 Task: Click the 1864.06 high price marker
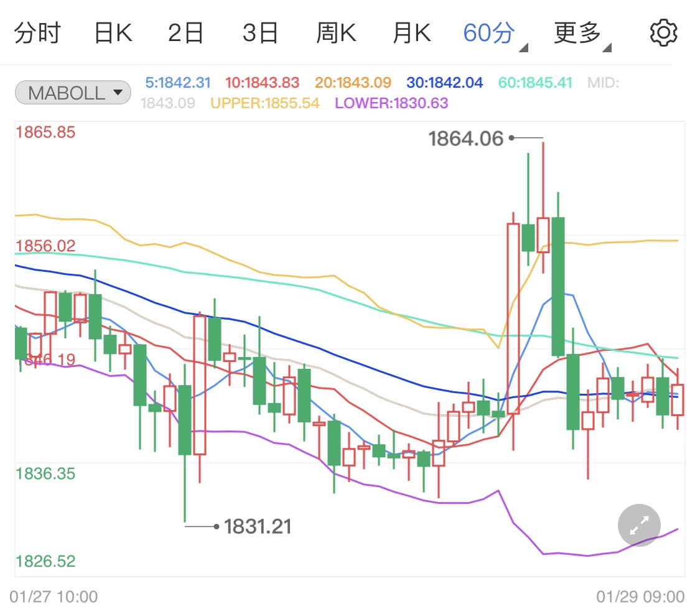(465, 138)
